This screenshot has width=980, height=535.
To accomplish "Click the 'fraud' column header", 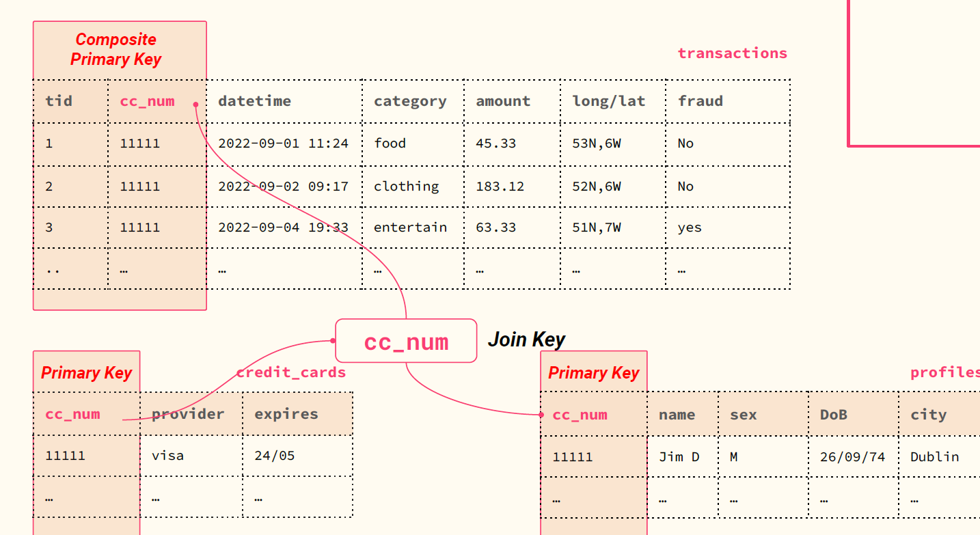I will 700,101.
